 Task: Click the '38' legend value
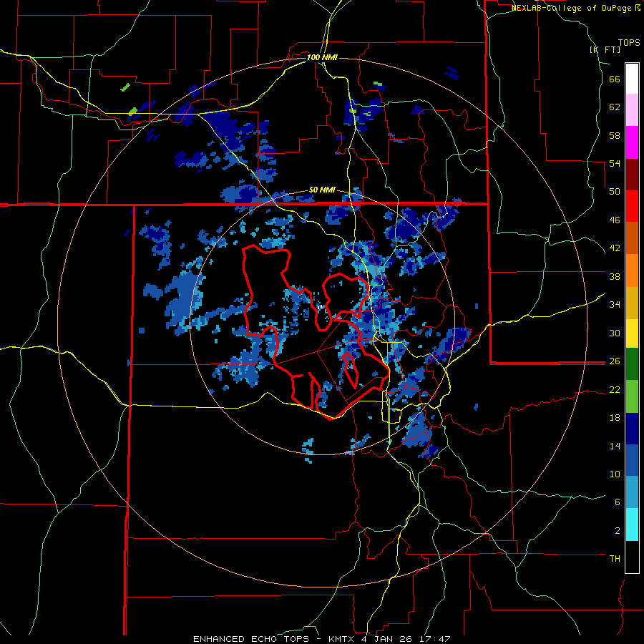coord(615,276)
